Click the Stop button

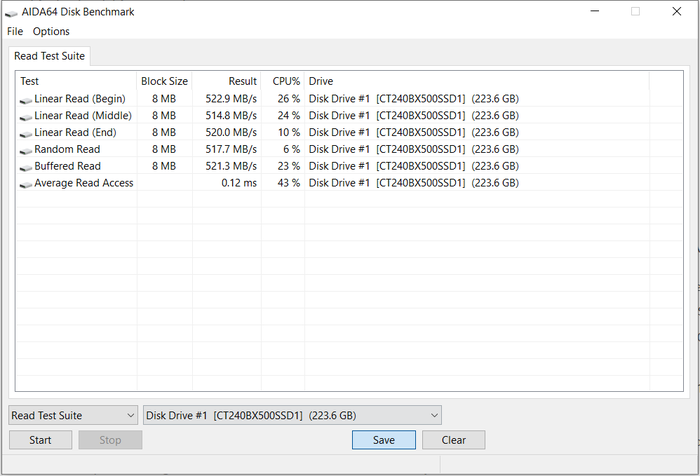coord(110,440)
